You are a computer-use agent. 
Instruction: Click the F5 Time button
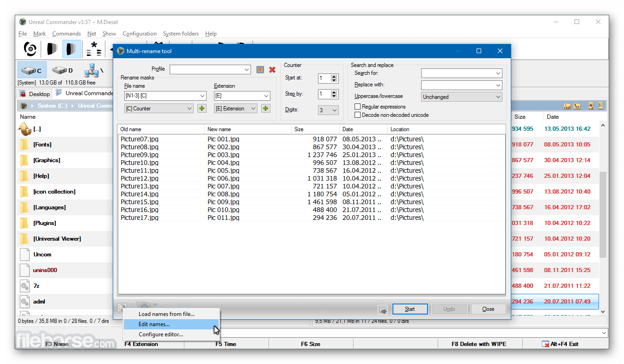click(x=226, y=344)
